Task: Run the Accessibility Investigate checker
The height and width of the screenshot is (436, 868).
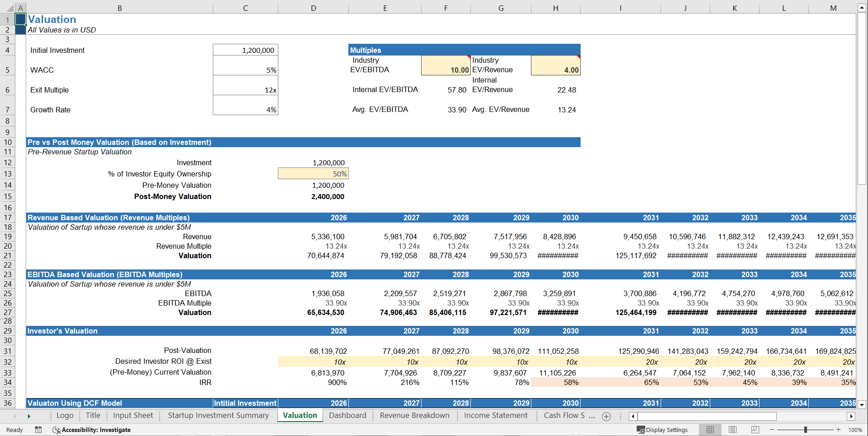Action: click(92, 430)
